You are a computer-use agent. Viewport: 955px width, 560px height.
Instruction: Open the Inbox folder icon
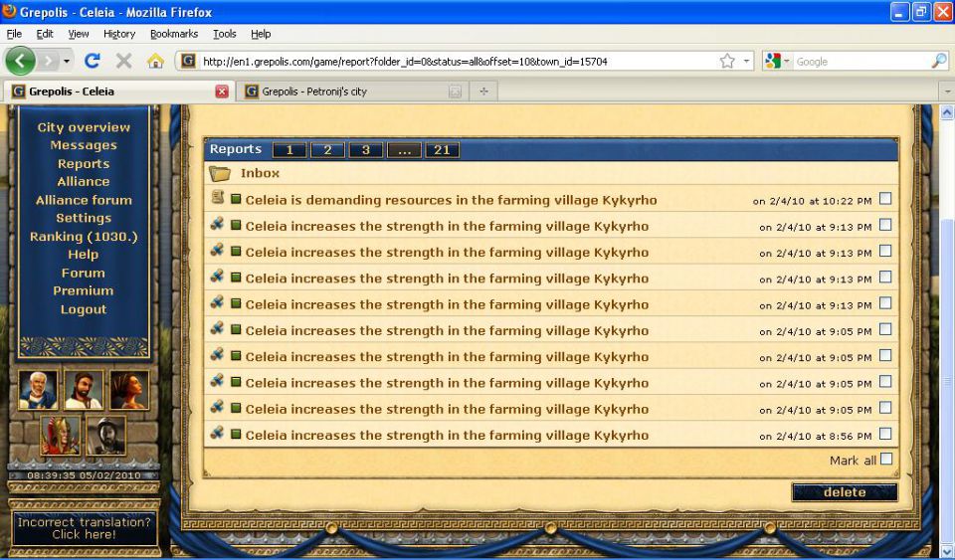click(x=220, y=173)
